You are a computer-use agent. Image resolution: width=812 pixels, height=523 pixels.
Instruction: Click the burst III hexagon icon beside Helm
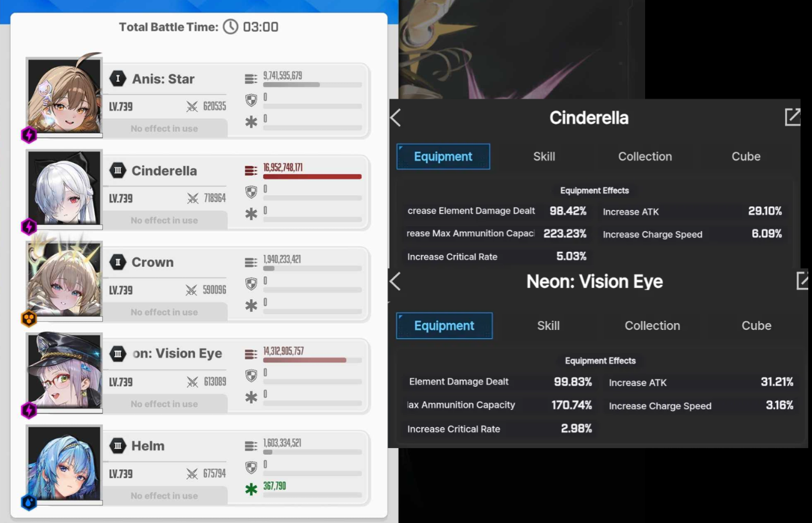coord(118,446)
